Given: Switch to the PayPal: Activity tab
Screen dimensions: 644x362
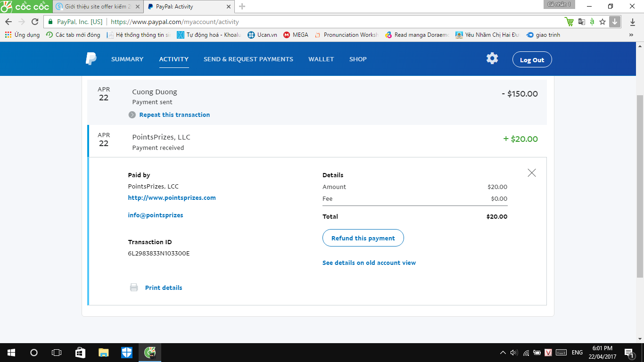Looking at the screenshot, I should 189,7.
